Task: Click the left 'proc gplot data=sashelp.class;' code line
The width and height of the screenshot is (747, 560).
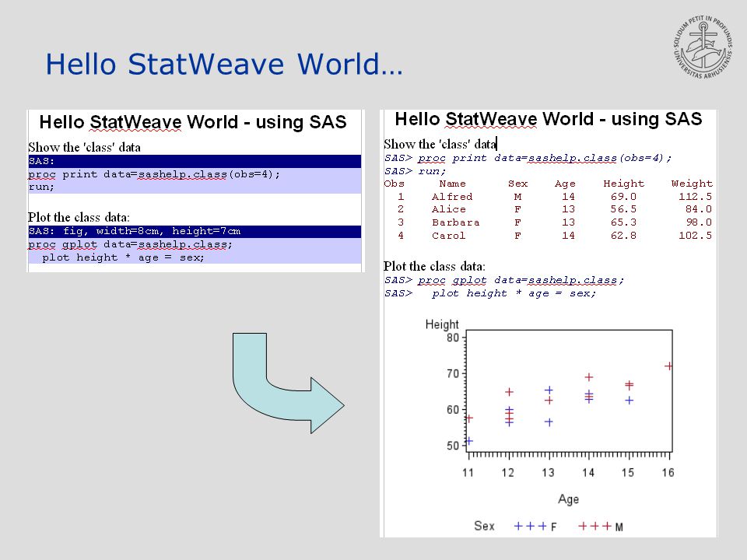Action: point(130,244)
